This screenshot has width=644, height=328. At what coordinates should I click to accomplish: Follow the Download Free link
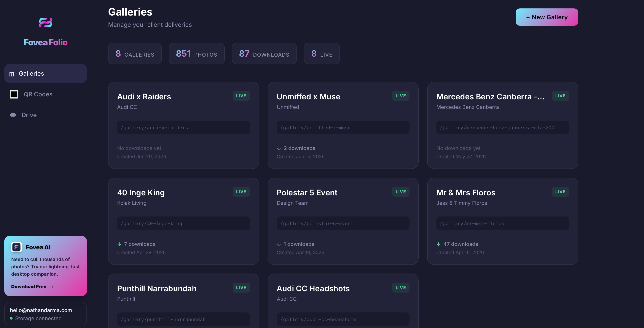click(x=32, y=287)
